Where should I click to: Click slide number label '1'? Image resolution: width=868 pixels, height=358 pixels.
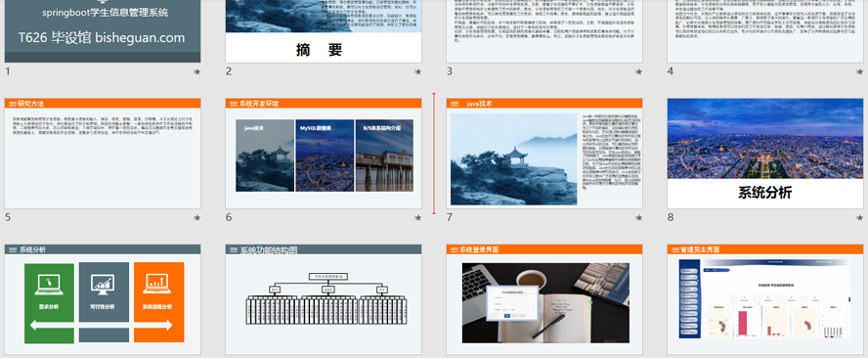coord(7,71)
